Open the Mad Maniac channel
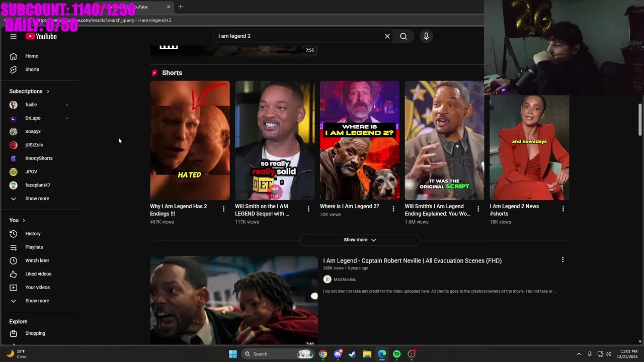This screenshot has height=362, width=644. coord(345,280)
